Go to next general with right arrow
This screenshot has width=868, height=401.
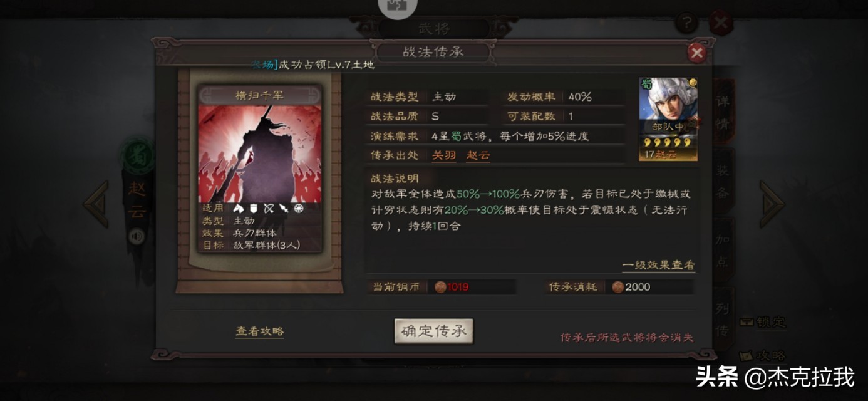[772, 204]
